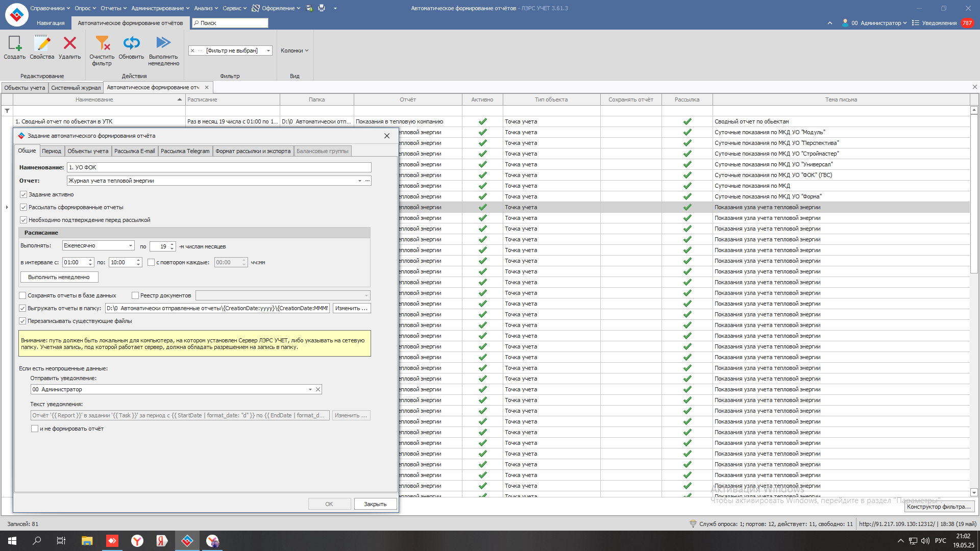Viewport: 980px width, 551px height.
Task: Click the application logo button
Action: (16, 15)
